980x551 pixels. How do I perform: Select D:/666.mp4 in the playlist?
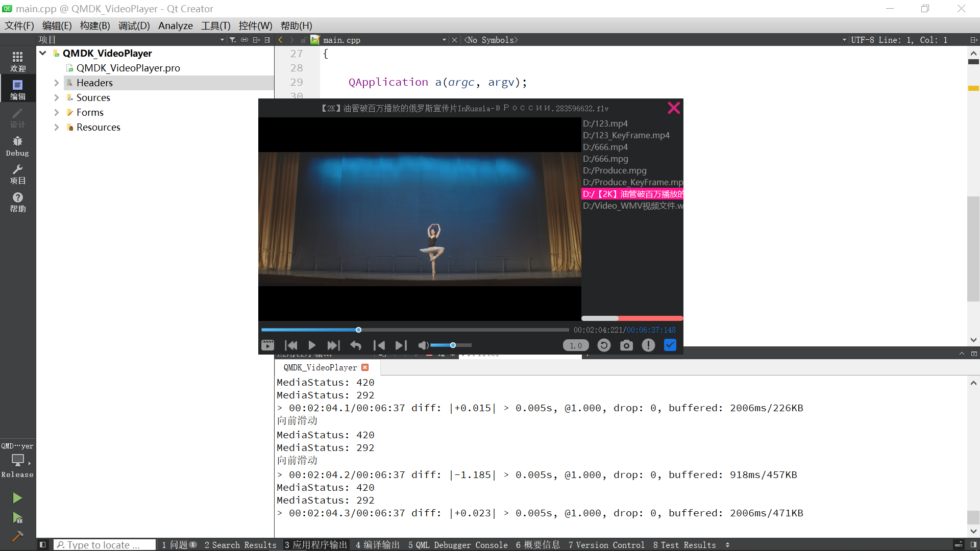605,147
